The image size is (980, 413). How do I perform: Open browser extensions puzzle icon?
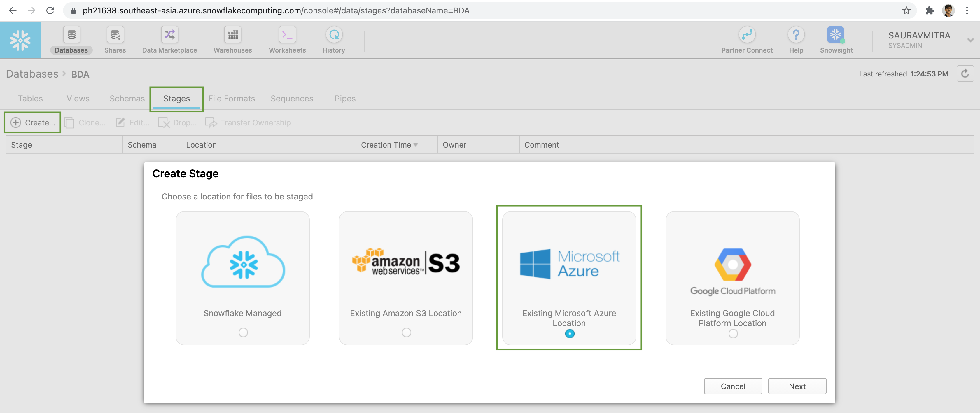click(930, 11)
